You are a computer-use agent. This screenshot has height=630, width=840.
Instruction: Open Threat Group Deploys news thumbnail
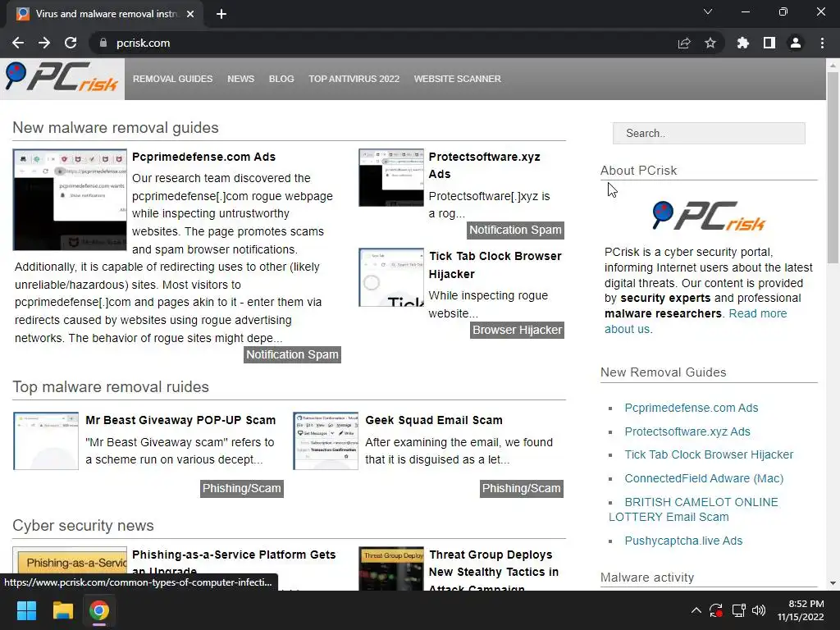click(x=391, y=568)
